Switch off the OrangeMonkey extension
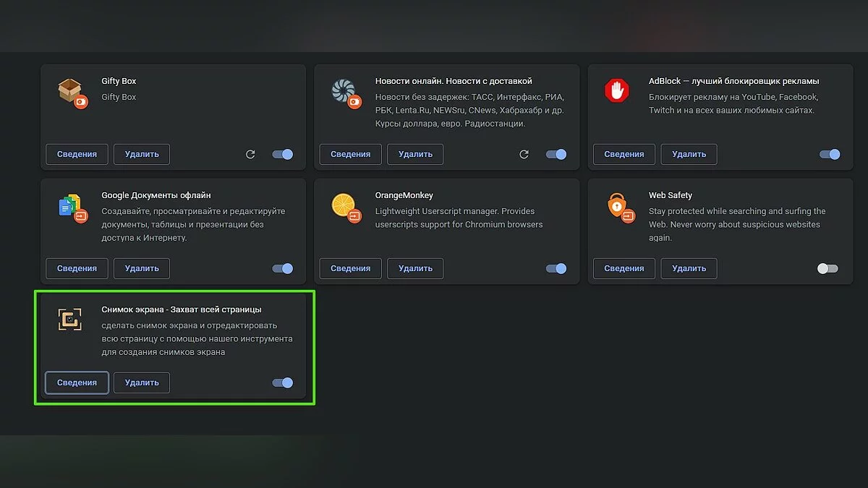This screenshot has width=868, height=488. coord(556,268)
